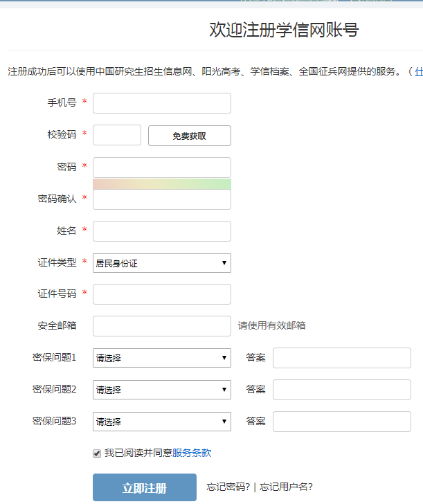Click the 证件号码 ID number field
Screen dimensions: 423x504
161,294
